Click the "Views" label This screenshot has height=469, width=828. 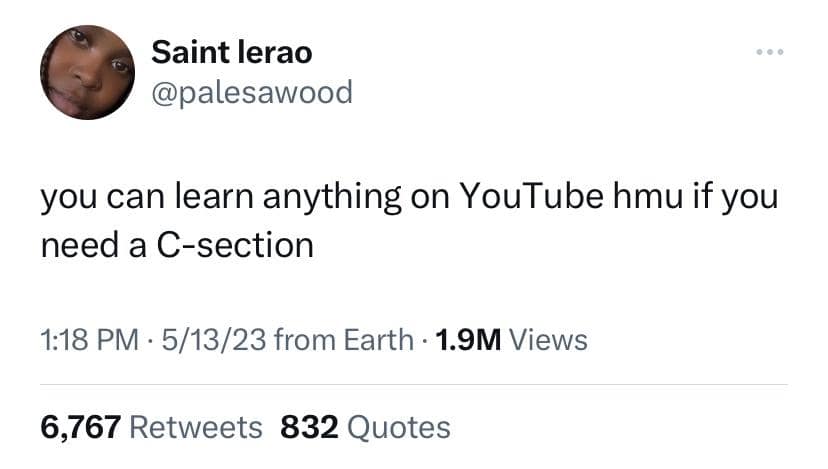point(549,341)
